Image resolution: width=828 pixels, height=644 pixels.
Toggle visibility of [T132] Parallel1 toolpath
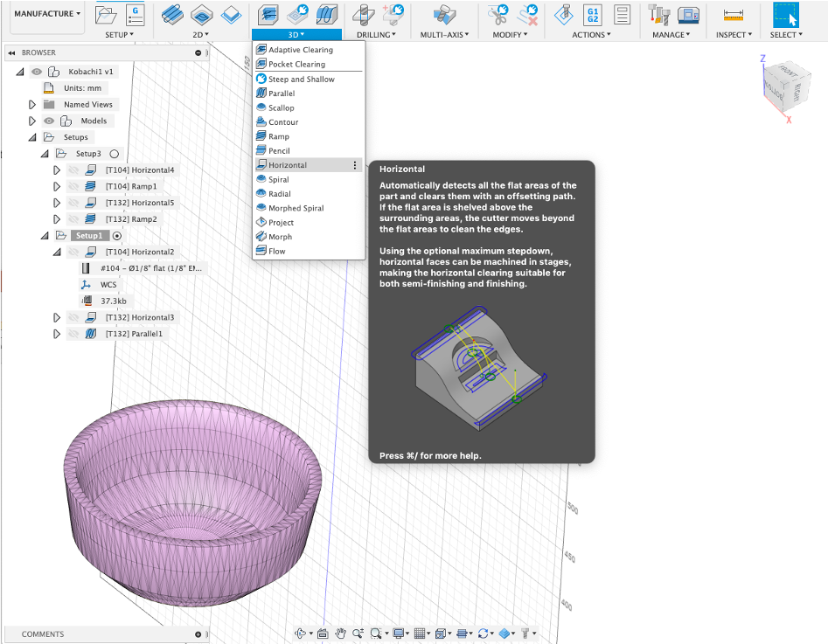73,334
